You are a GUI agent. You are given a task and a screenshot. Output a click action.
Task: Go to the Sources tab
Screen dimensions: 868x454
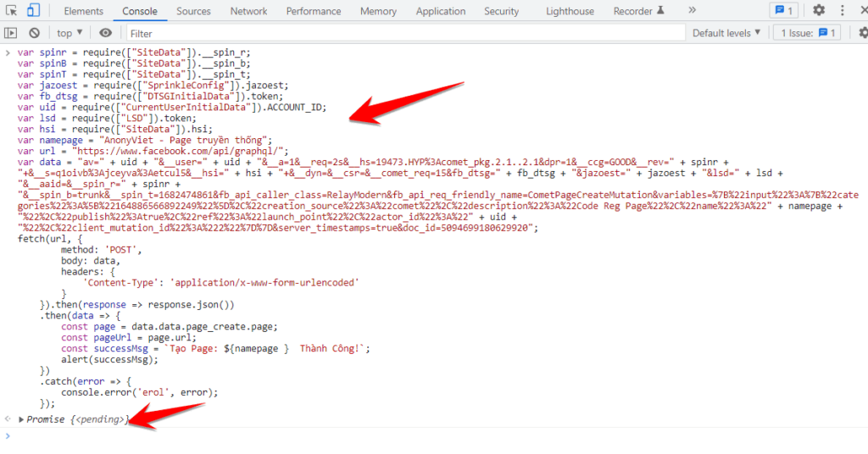click(193, 11)
